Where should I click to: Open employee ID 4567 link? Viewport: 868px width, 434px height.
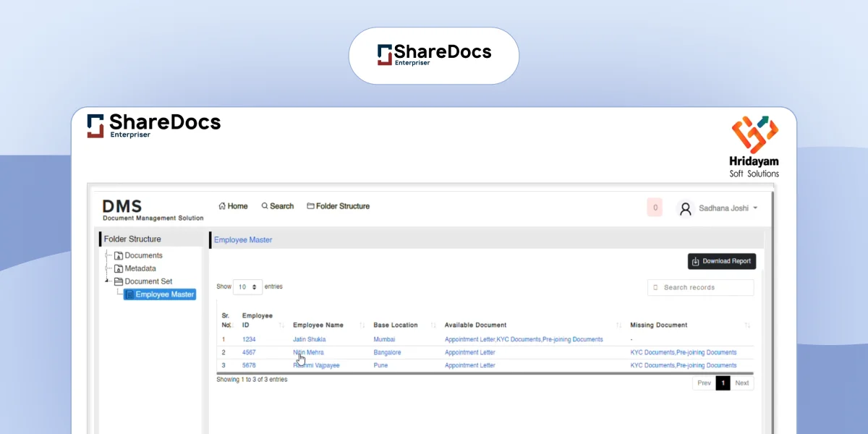[x=249, y=352]
